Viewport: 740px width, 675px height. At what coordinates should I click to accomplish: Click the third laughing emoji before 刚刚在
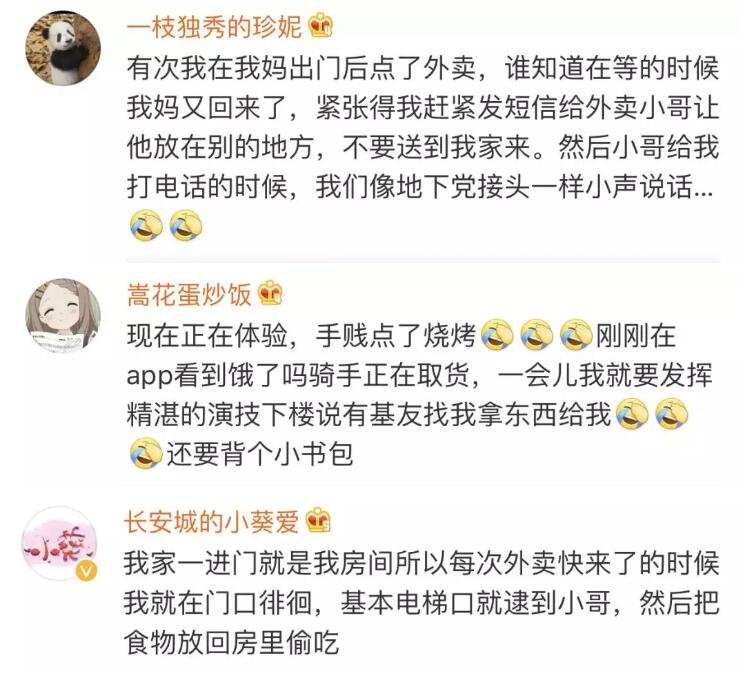576,336
